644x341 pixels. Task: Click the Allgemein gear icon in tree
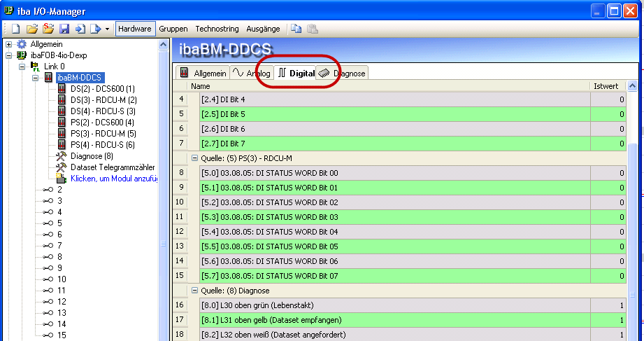[22, 44]
